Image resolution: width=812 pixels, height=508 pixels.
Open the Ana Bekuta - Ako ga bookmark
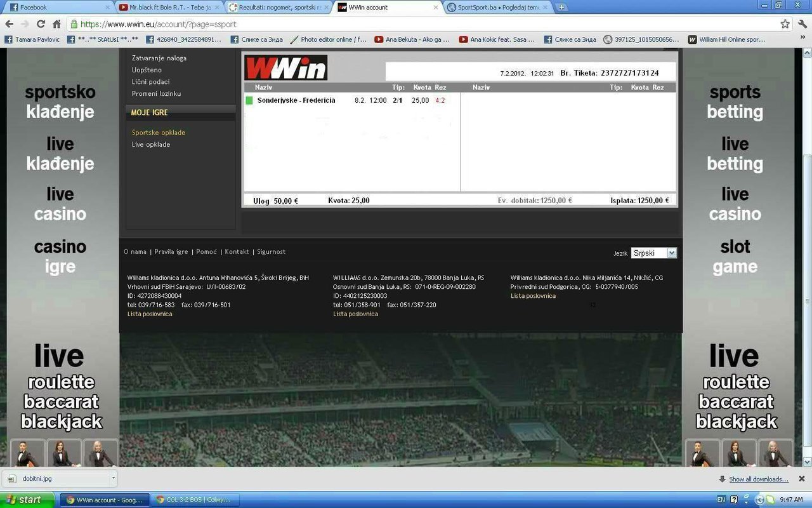(412, 39)
